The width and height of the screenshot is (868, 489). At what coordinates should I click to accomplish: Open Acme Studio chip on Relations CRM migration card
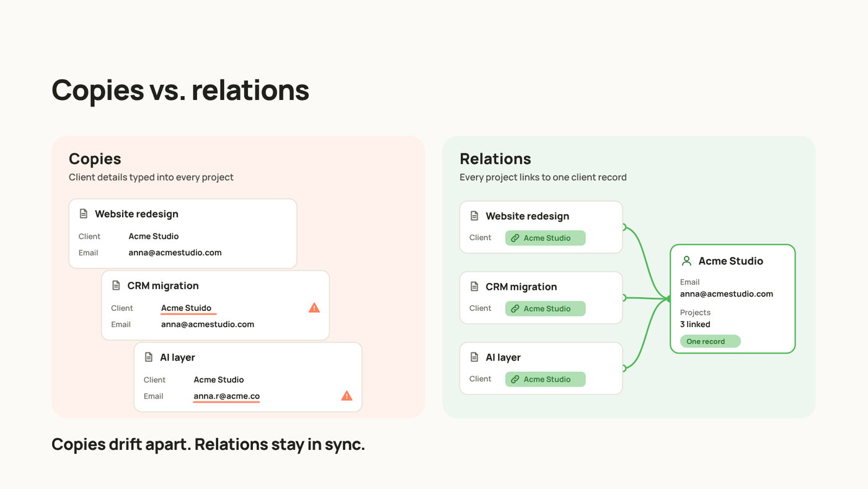tap(546, 309)
